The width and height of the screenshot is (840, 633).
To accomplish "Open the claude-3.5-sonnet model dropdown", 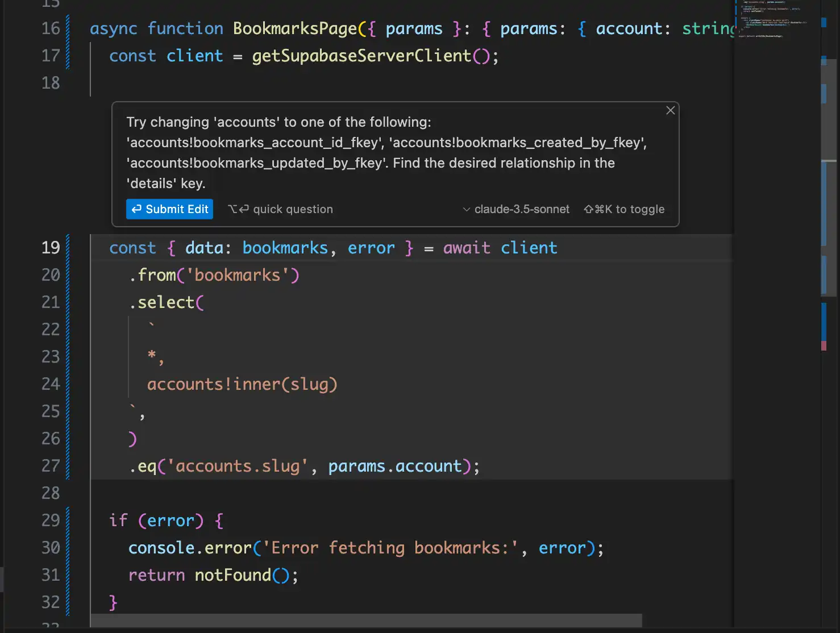I will [x=516, y=209].
